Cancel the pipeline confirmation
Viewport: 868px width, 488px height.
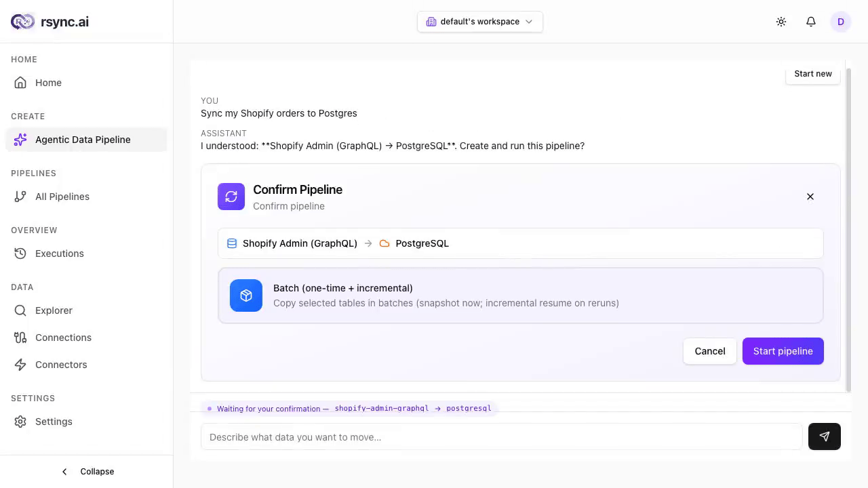coord(710,351)
